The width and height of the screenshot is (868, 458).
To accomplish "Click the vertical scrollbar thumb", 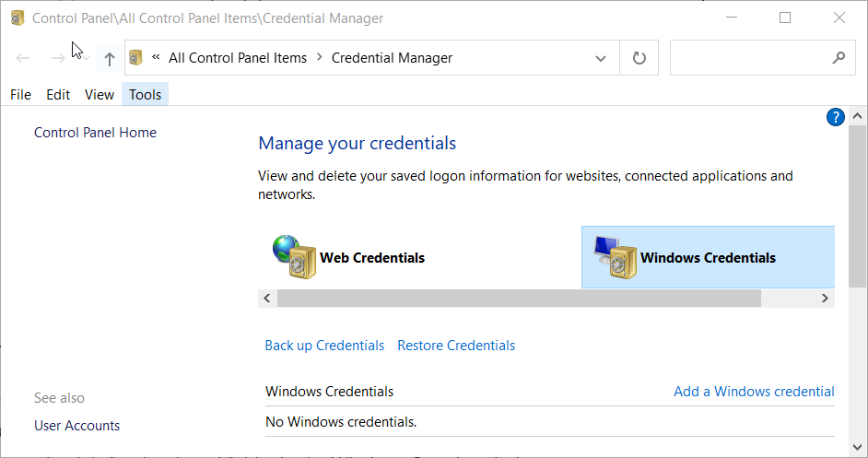I will [x=858, y=206].
